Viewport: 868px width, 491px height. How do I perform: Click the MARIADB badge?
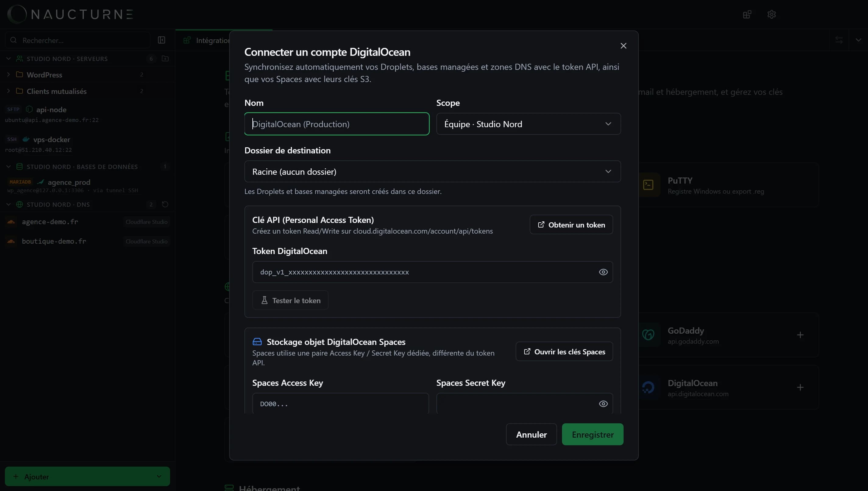tap(20, 182)
